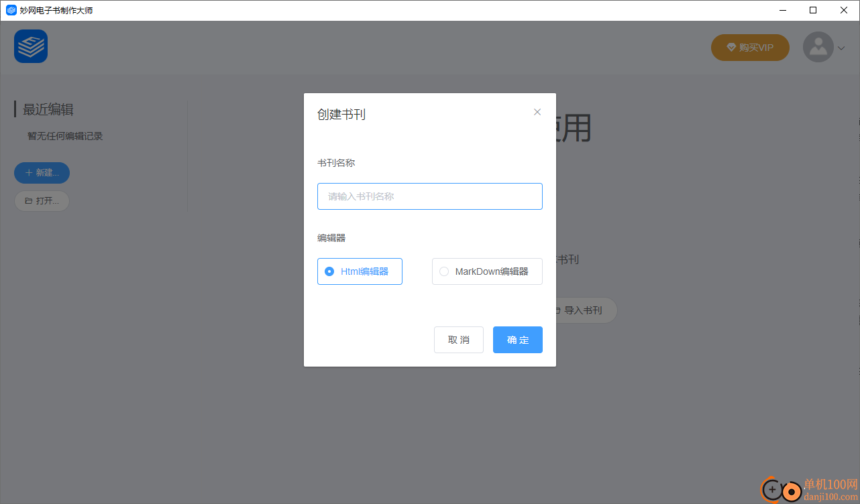Maximize the application window
The width and height of the screenshot is (860, 504).
pos(813,10)
